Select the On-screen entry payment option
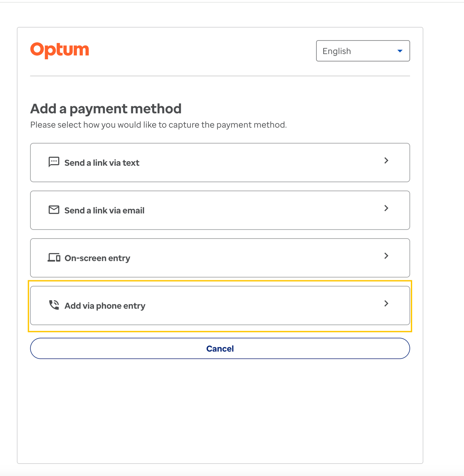The height and width of the screenshot is (476, 464). click(x=220, y=258)
